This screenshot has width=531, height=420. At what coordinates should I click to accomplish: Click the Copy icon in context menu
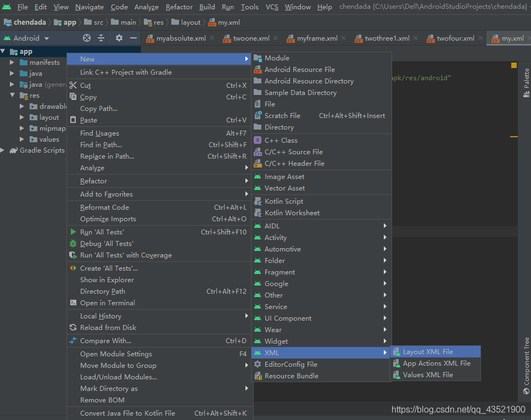pyautogui.click(x=73, y=97)
